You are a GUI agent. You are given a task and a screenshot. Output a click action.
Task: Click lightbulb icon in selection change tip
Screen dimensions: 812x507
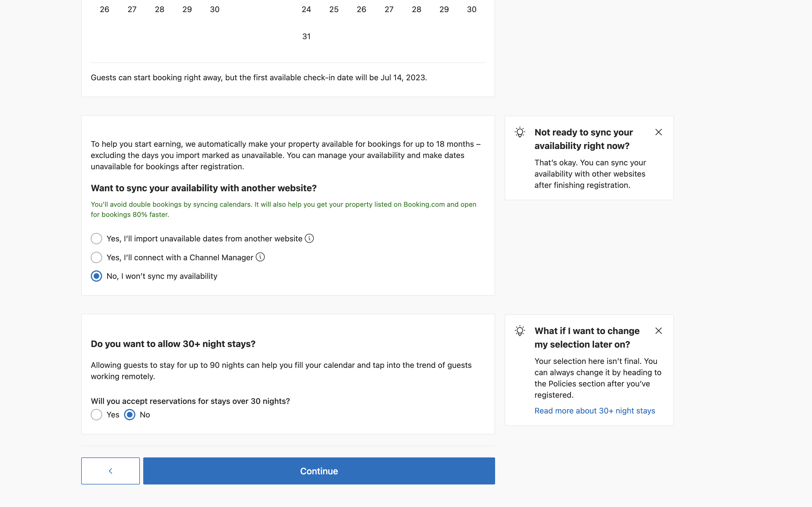[520, 331]
